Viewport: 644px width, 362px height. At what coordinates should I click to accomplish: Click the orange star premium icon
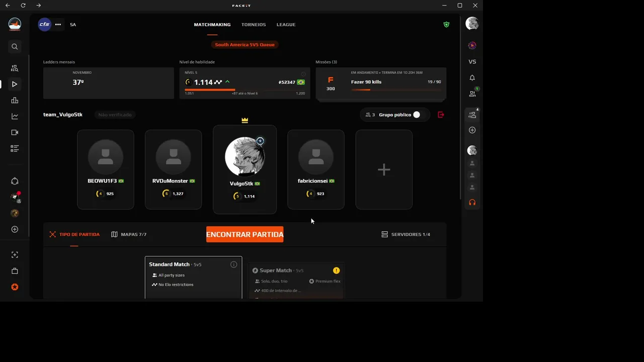[15, 287]
